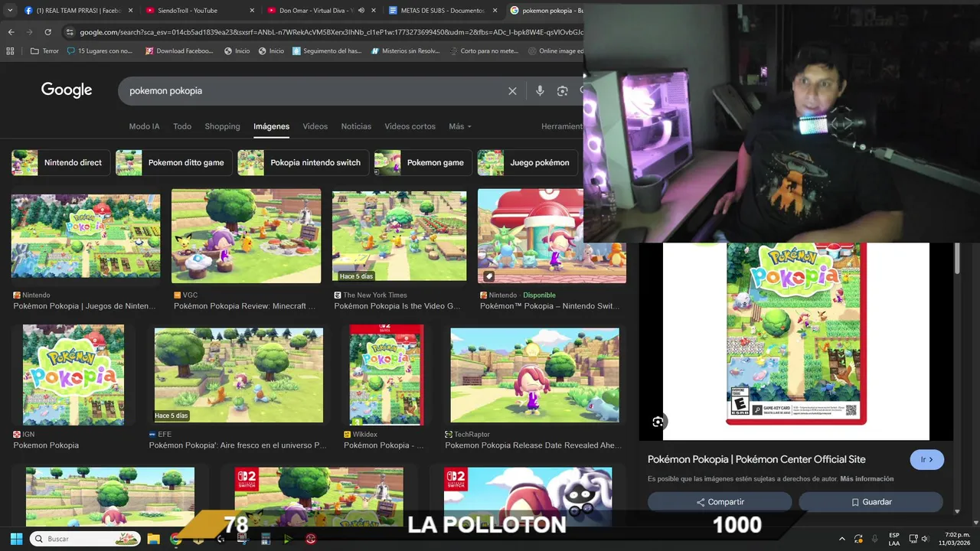Open site information icon in address bar
Image resolution: width=980 pixels, height=551 pixels.
[70, 32]
